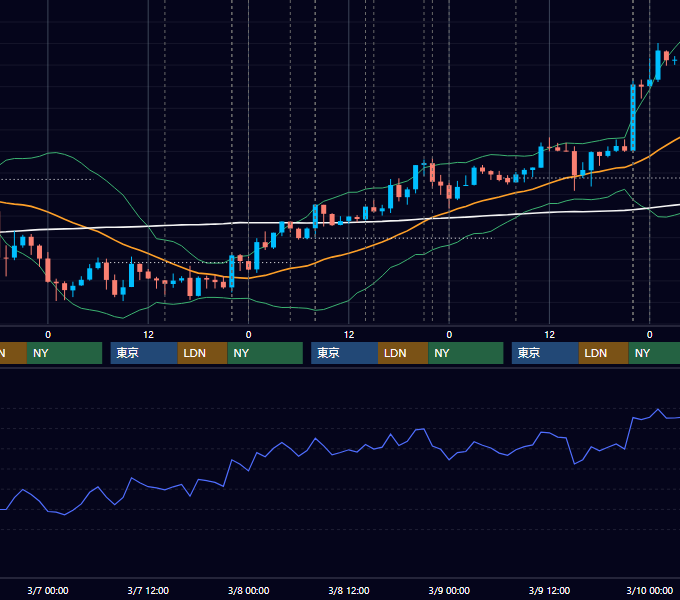Image resolution: width=680 pixels, height=600 pixels.
Task: Select the 3/8 12:00 time axis label
Action: 349,590
